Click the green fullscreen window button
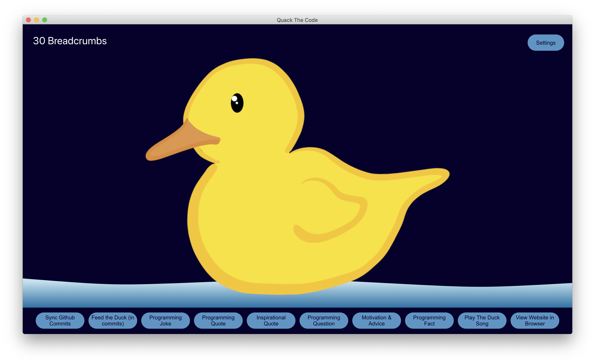 (x=45, y=20)
